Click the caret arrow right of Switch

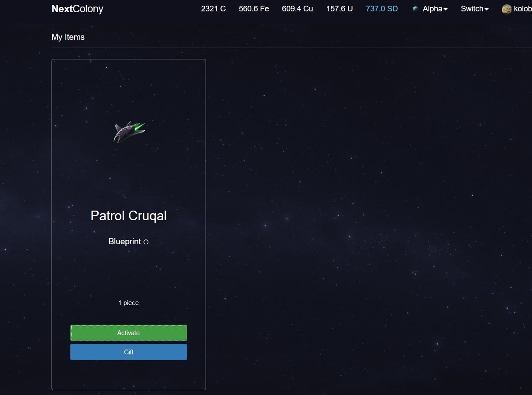487,9
